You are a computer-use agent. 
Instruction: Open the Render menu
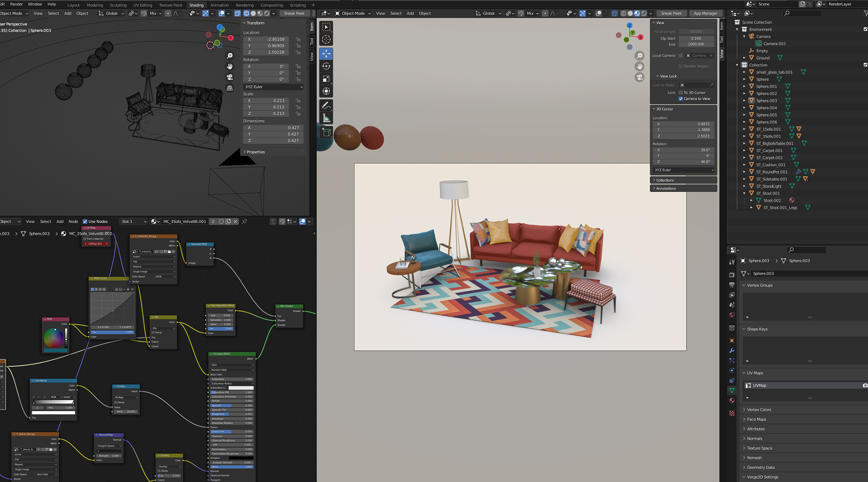(x=16, y=4)
